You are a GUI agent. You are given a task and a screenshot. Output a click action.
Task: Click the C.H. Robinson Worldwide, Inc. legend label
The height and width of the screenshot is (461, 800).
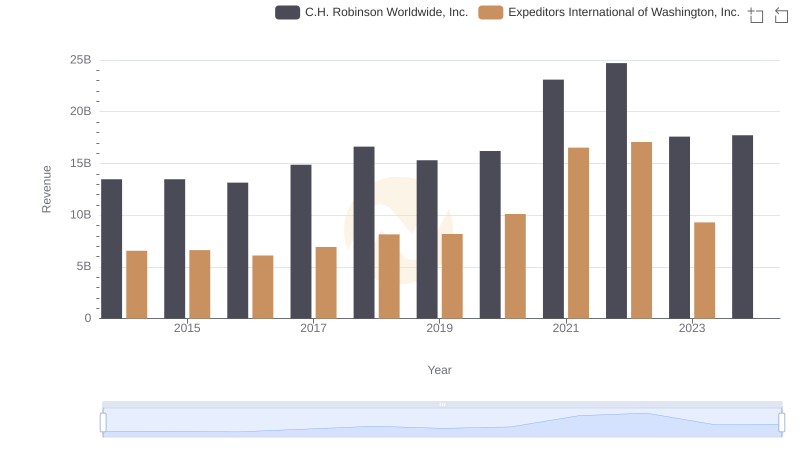pyautogui.click(x=386, y=12)
